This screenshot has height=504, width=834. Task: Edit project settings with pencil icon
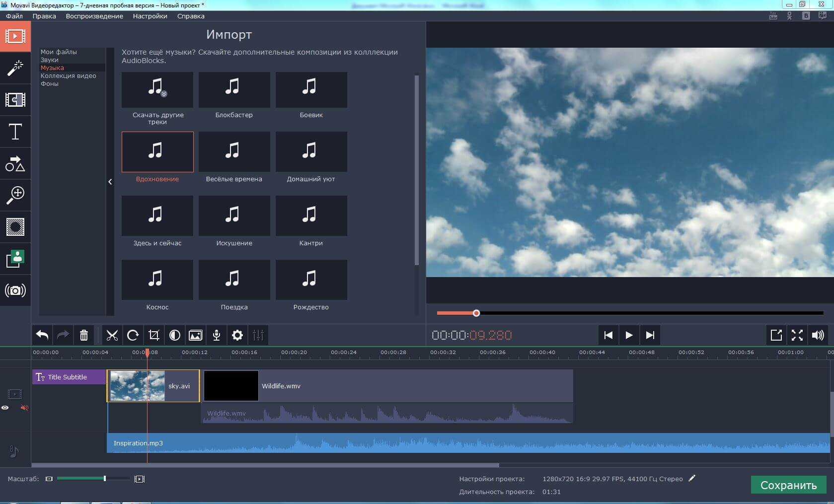pos(692,479)
